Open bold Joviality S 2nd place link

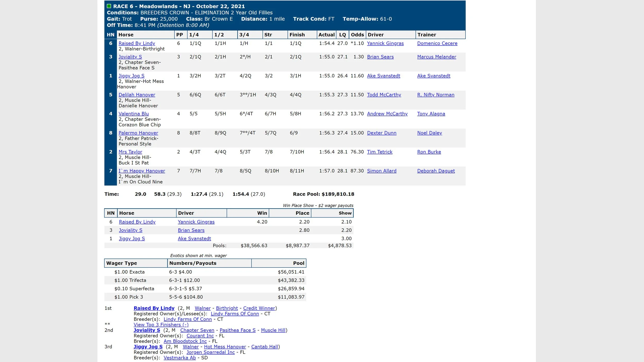[x=147, y=330]
